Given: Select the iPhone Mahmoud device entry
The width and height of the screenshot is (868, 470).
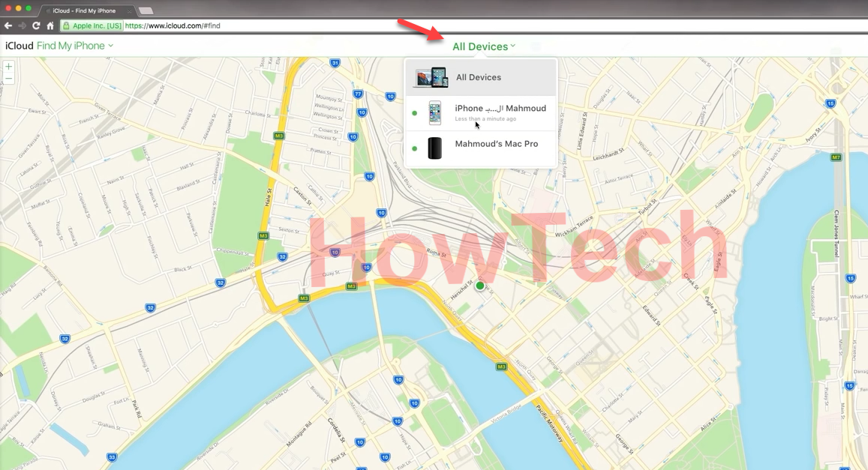Looking at the screenshot, I should point(481,112).
